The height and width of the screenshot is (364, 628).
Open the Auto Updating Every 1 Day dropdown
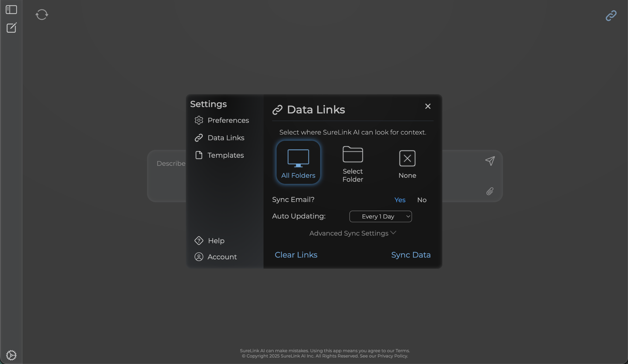[380, 217]
